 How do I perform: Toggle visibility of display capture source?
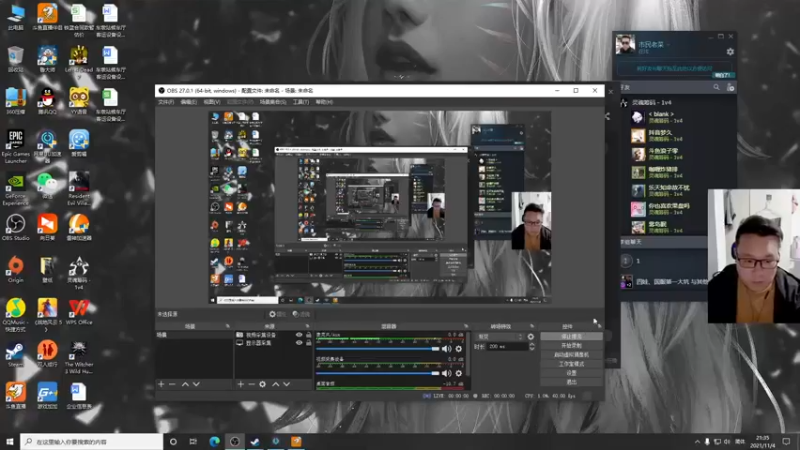tap(299, 343)
